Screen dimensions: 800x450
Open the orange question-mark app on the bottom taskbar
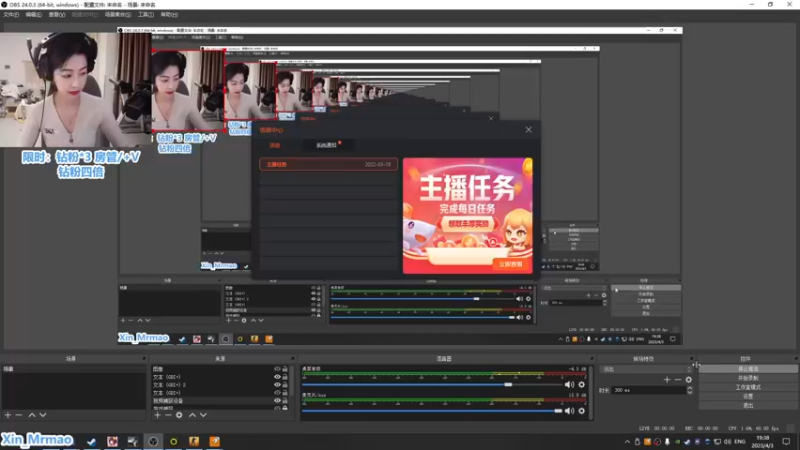pos(214,441)
